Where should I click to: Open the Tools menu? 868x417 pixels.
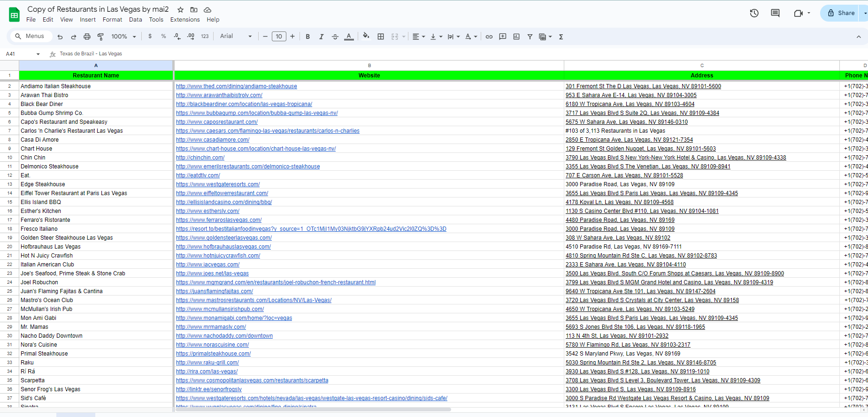(x=156, y=20)
